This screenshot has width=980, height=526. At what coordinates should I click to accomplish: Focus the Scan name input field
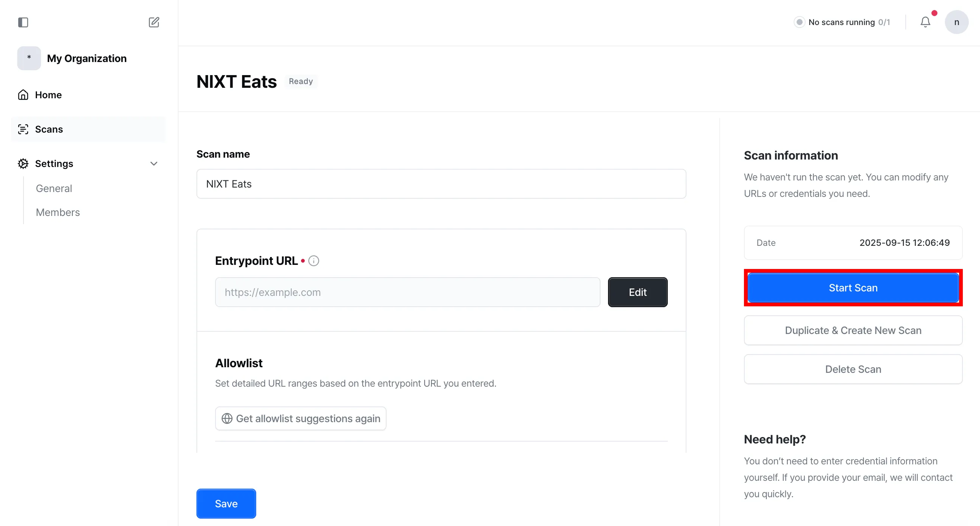[441, 184]
